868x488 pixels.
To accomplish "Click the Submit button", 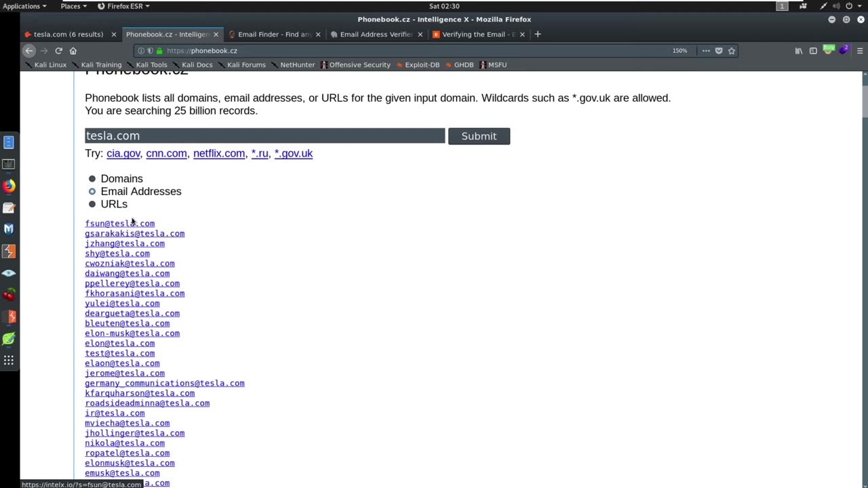I will (479, 136).
